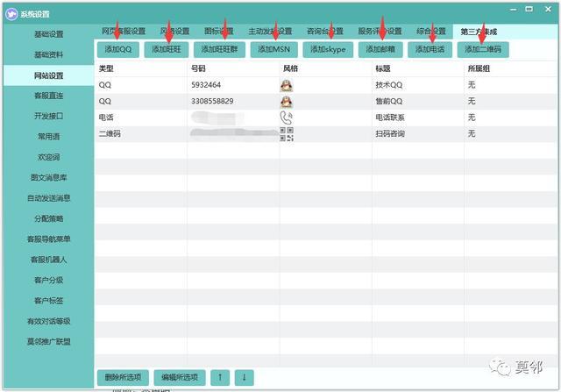The height and width of the screenshot is (392, 561).
Task: Open the 网页客服设置 tab
Action: 124,32
